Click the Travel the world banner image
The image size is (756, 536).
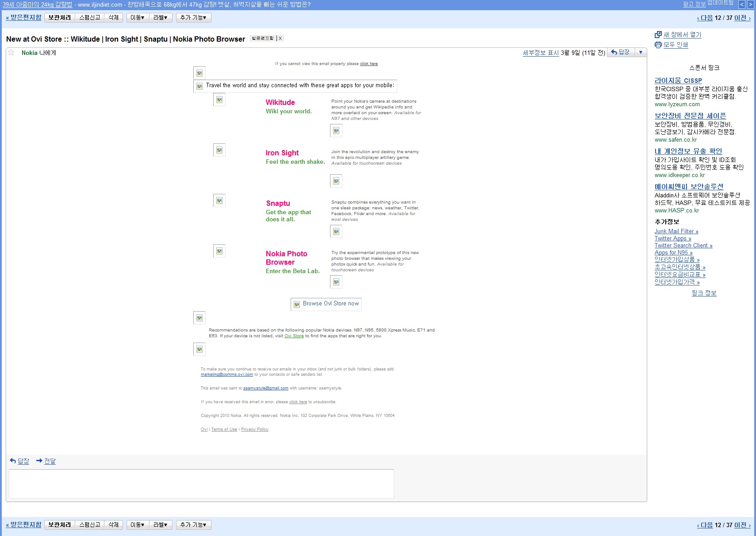tap(295, 86)
